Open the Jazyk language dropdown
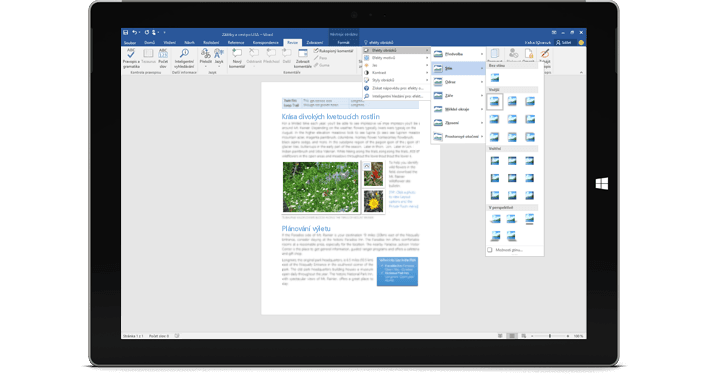 click(219, 59)
